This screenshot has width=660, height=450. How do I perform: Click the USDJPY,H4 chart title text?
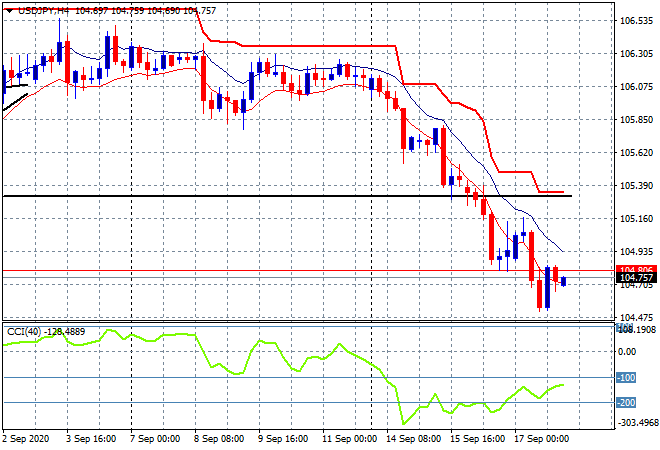[x=43, y=11]
